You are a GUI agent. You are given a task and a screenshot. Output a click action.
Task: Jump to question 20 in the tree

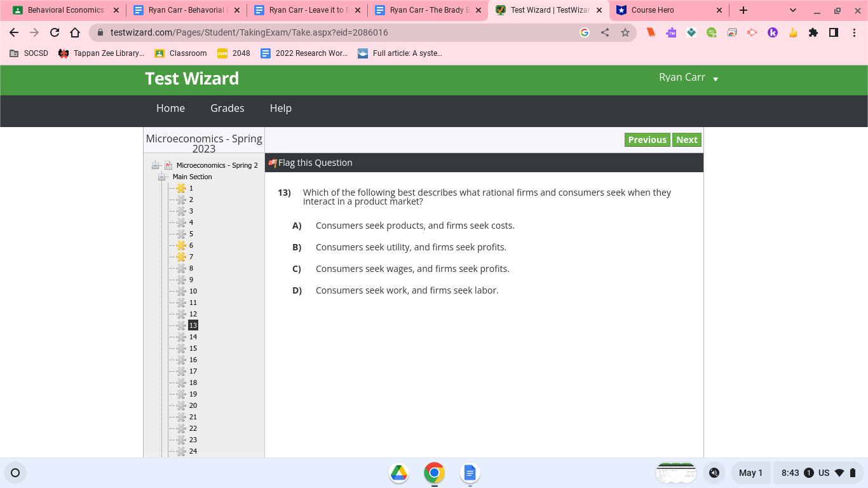tap(193, 405)
